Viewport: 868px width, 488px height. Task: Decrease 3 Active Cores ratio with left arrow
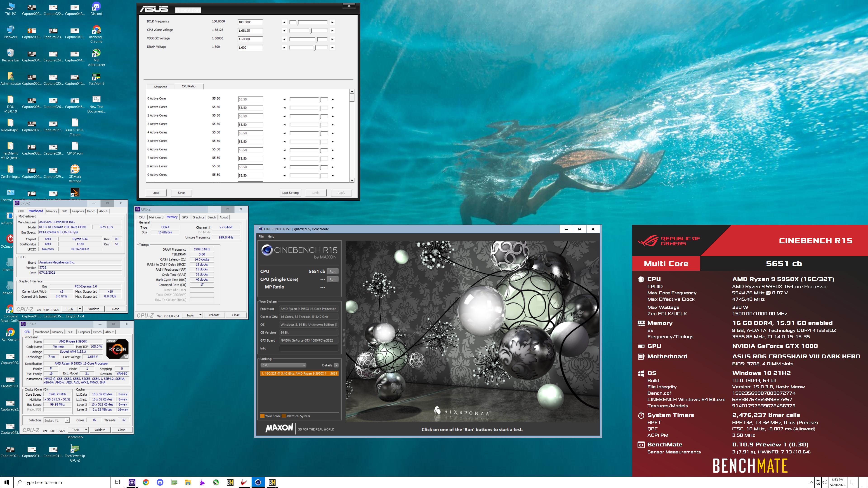point(284,125)
